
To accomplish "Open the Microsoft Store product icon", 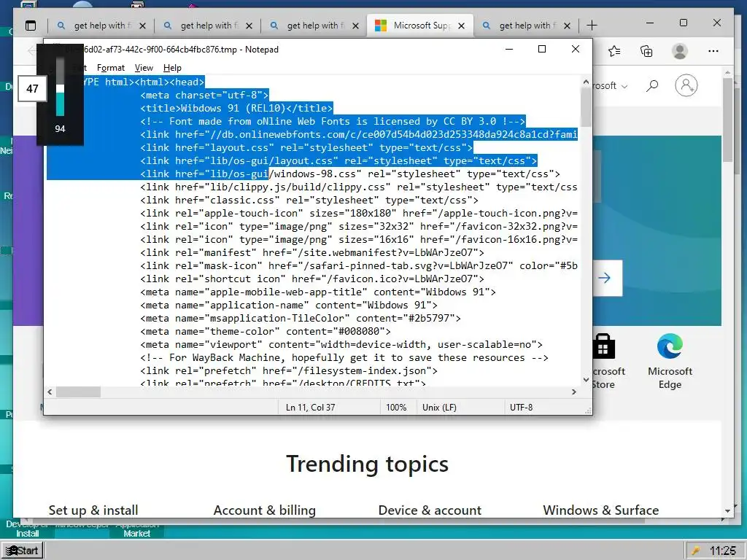I will pos(603,346).
